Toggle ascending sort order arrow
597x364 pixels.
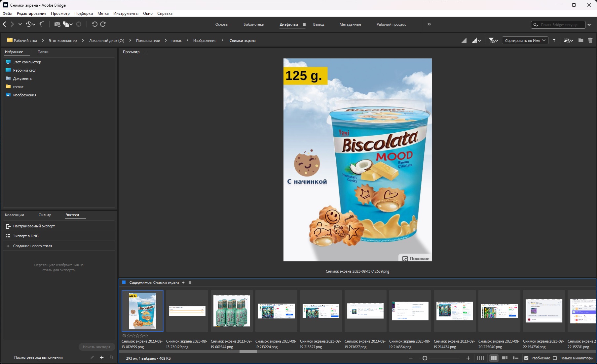click(554, 40)
